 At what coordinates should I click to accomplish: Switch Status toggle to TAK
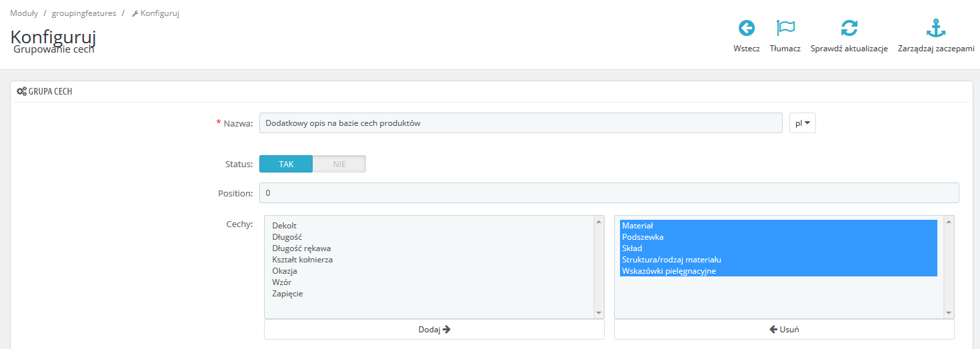coord(286,164)
